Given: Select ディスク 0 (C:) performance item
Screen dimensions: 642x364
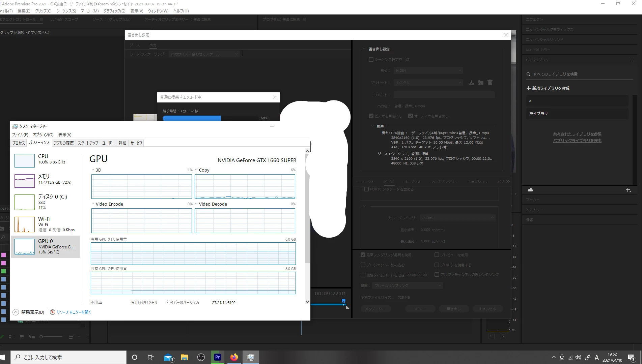Looking at the screenshot, I should 46,202.
